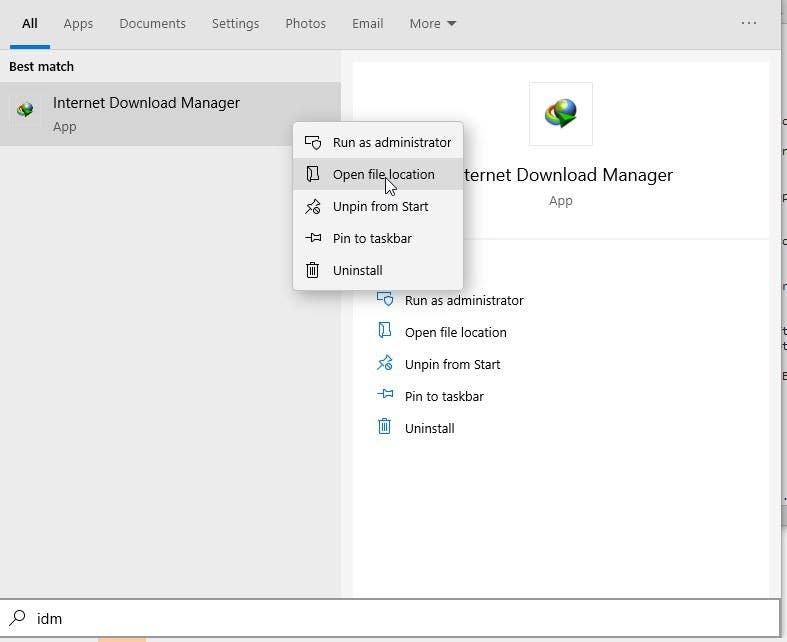Click Run as administrator in the preview pane
The image size is (787, 642).
point(463,300)
